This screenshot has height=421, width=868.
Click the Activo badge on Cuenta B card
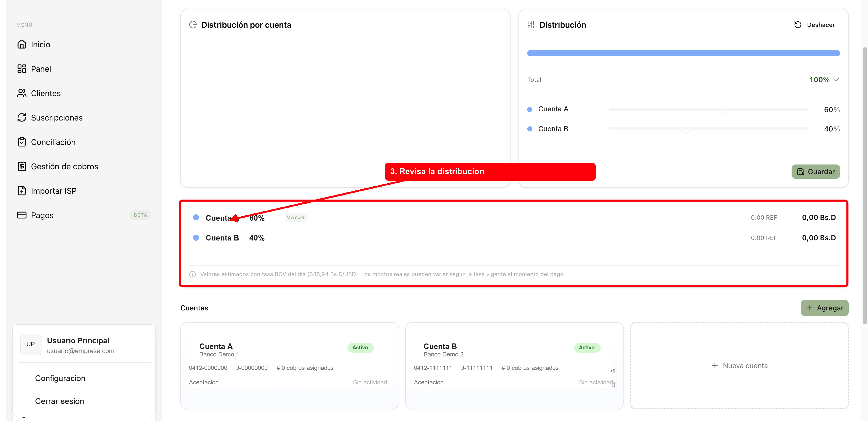(587, 348)
